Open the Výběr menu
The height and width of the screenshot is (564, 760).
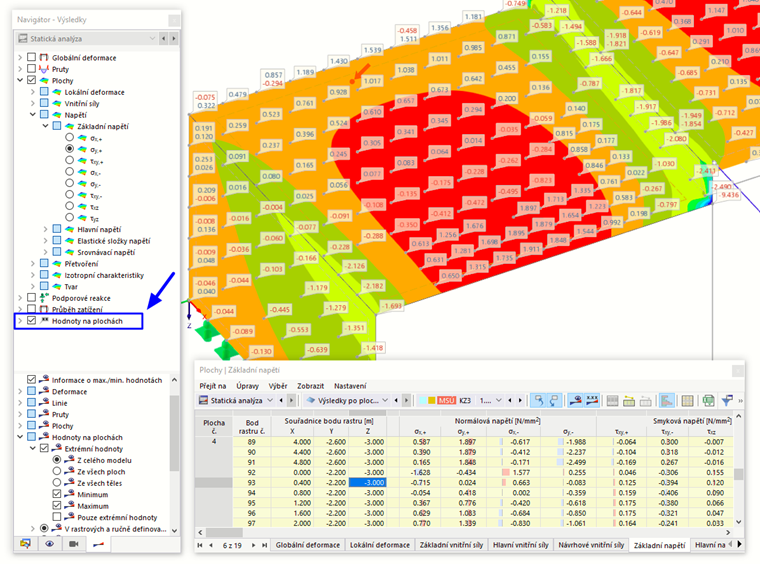278,386
